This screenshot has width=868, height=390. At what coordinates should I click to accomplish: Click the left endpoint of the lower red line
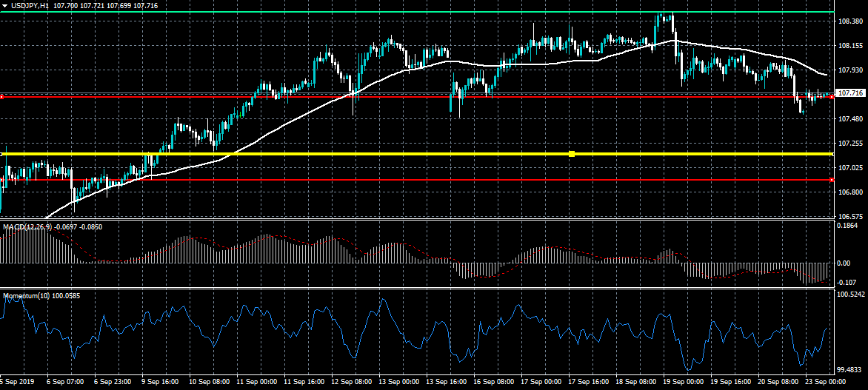pyautogui.click(x=1, y=180)
